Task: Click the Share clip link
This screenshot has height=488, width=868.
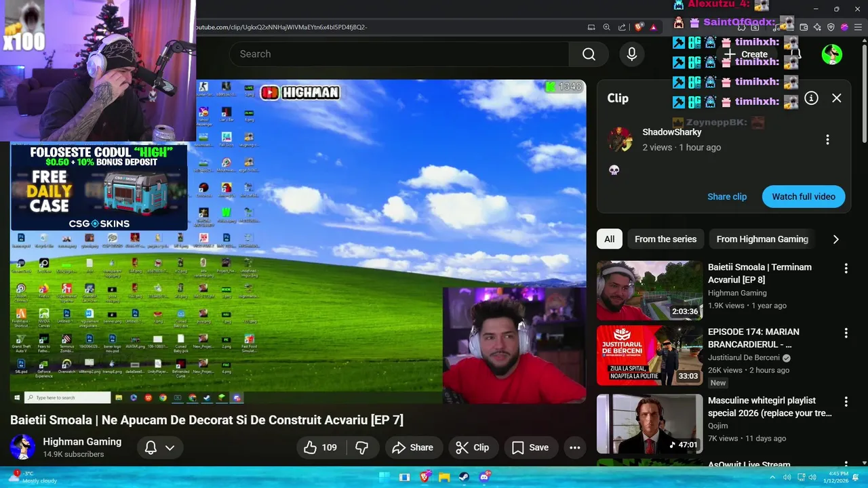Action: (727, 197)
